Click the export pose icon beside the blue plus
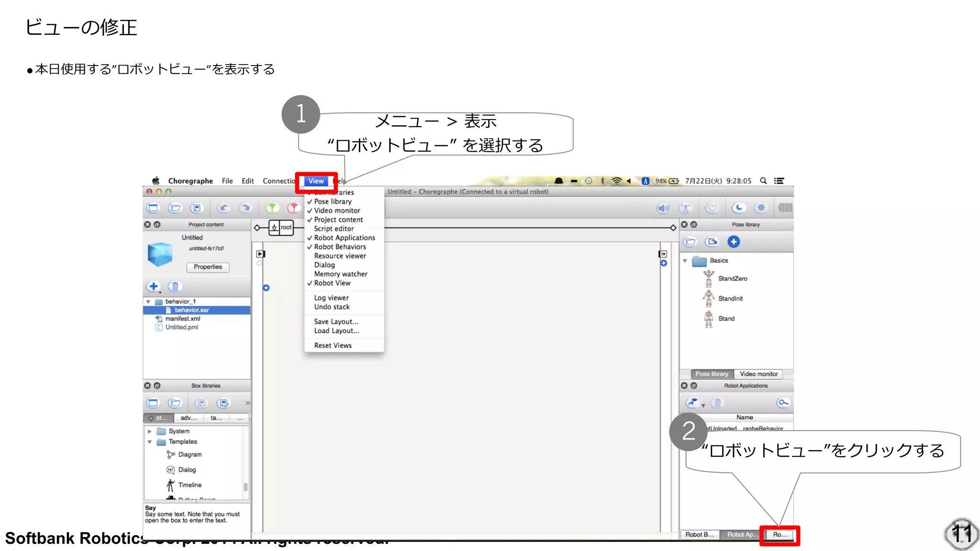Screen dimensions: 980x551 713,242
